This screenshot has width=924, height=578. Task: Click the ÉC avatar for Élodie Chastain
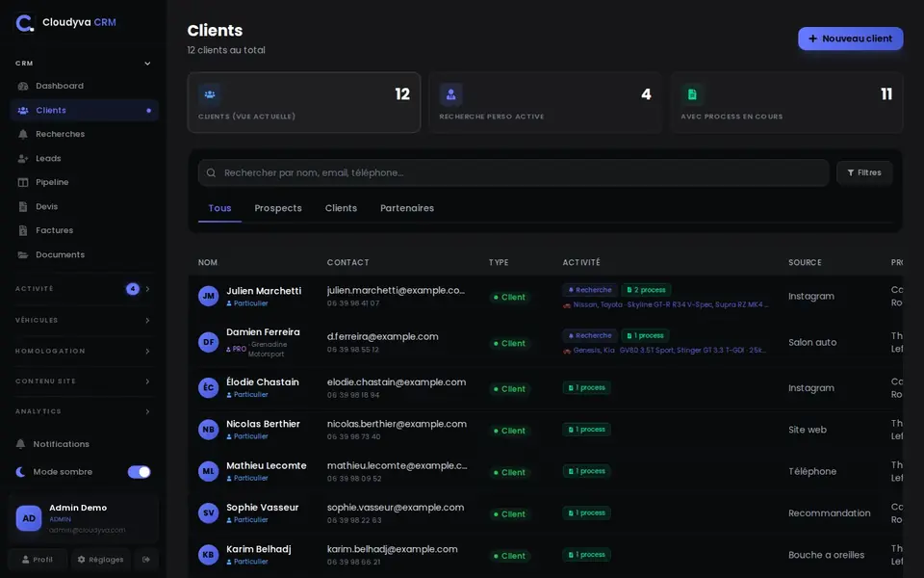pyautogui.click(x=209, y=387)
